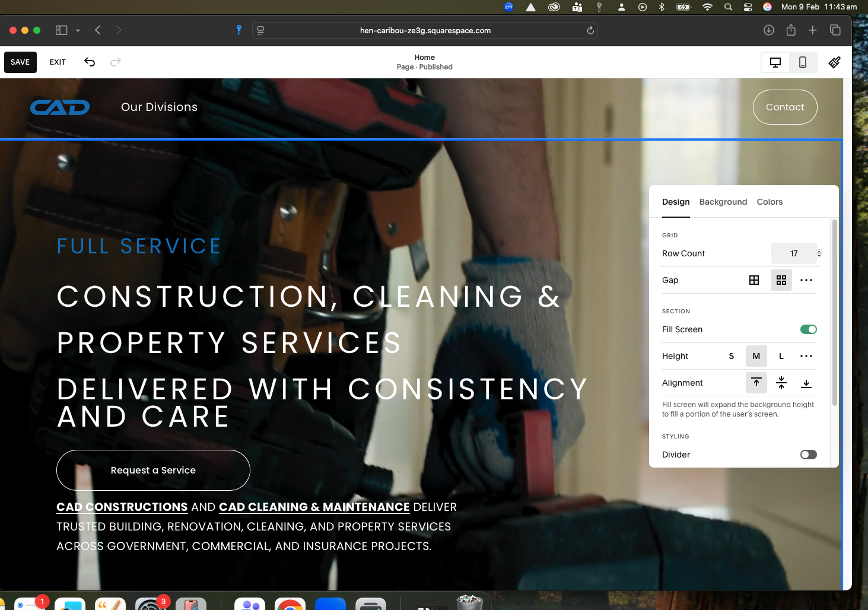Select height size L
The width and height of the screenshot is (868, 610).
pyautogui.click(x=781, y=356)
